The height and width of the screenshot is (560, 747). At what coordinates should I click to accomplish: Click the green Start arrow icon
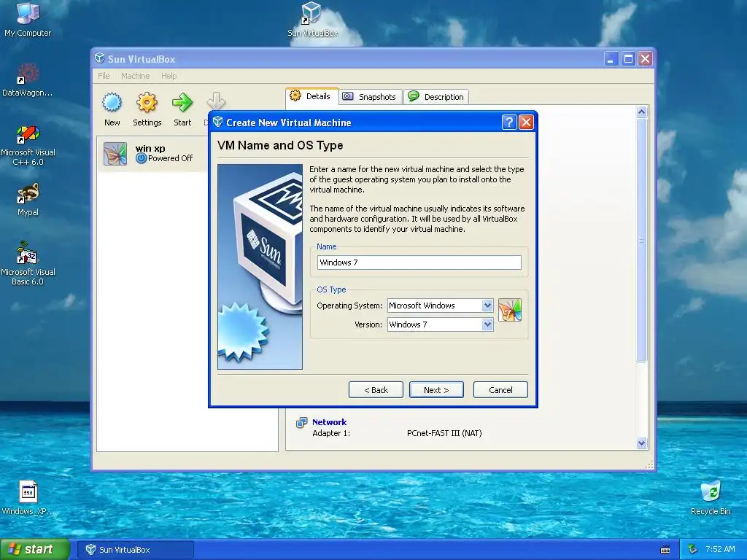click(x=182, y=102)
